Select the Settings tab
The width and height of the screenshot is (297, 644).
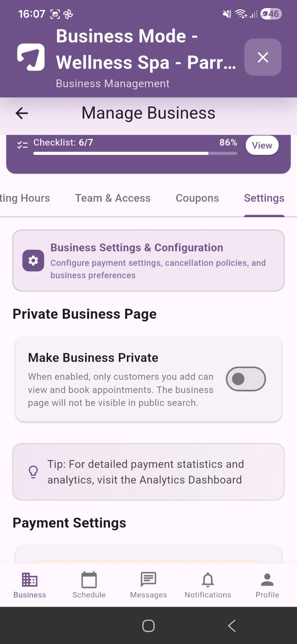tap(264, 198)
